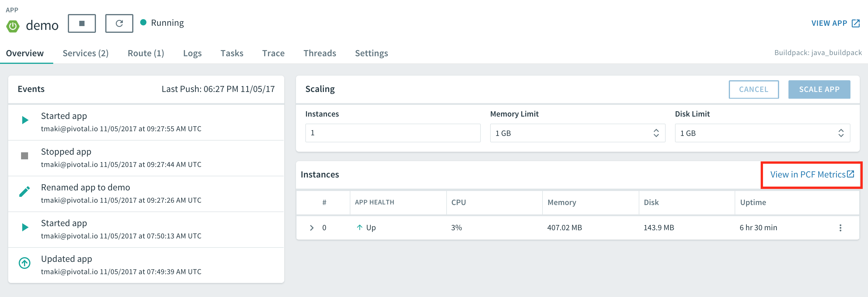Click the Up health arrow for instance 0
Image resolution: width=868 pixels, height=297 pixels.
(359, 228)
